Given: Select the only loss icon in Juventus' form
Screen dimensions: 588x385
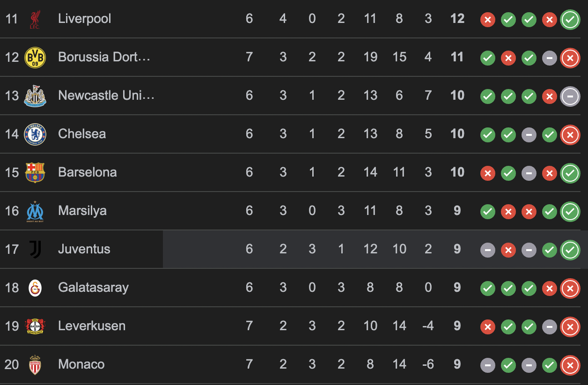Looking at the screenshot, I should tap(508, 250).
